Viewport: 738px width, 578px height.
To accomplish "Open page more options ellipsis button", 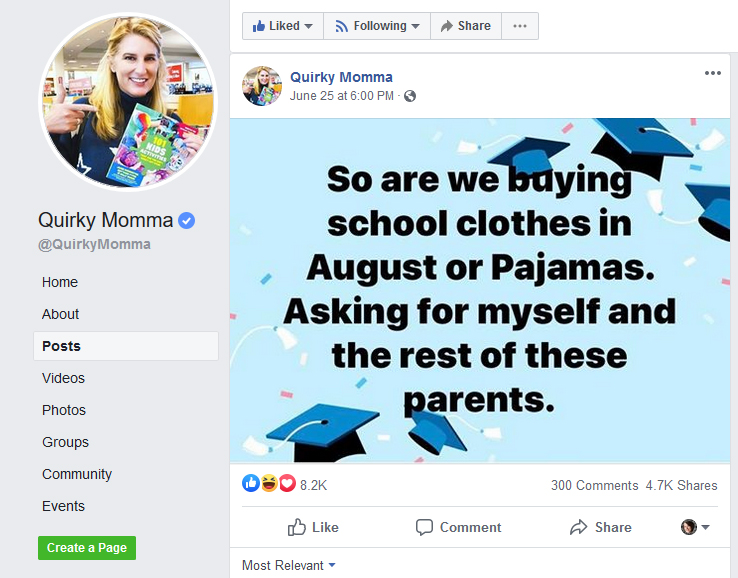I will coord(519,26).
